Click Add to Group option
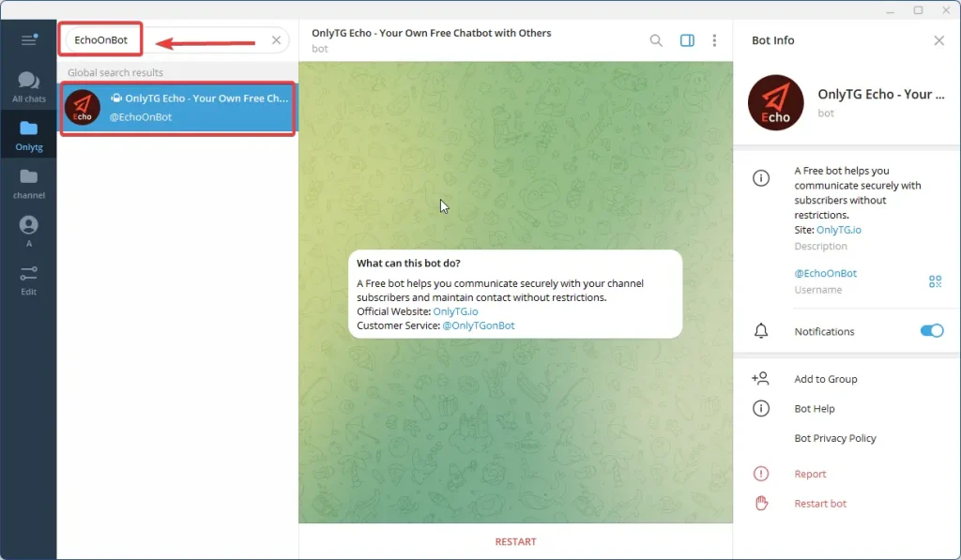The width and height of the screenshot is (961, 560). pos(825,379)
